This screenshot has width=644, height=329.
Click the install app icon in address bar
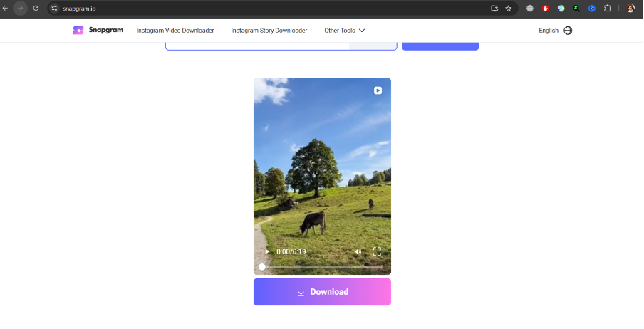(x=494, y=9)
